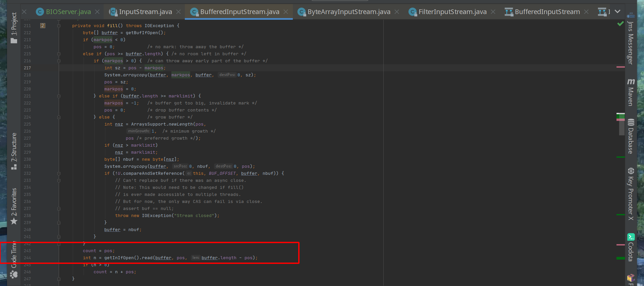Close the FilterInputStream.java tab

(x=493, y=12)
